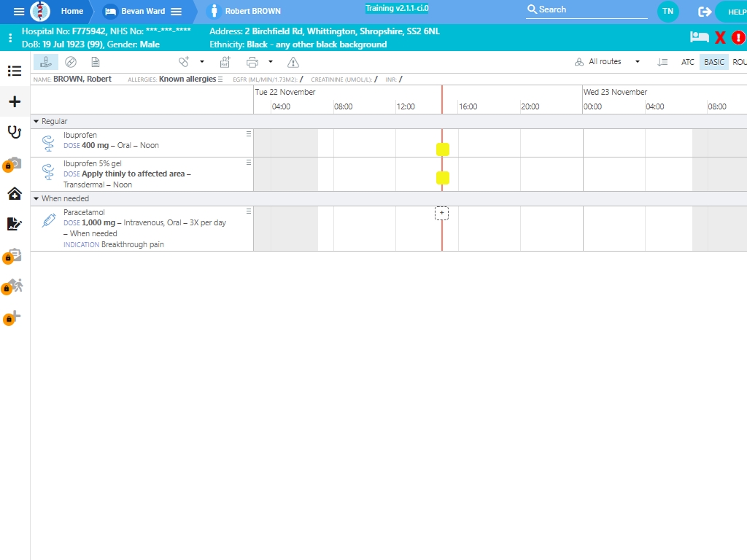Open the locked person-add sidebar icon

click(12, 318)
